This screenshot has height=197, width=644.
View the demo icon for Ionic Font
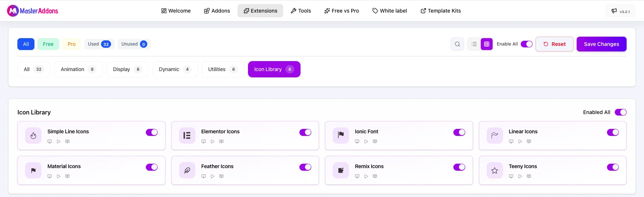(x=357, y=141)
